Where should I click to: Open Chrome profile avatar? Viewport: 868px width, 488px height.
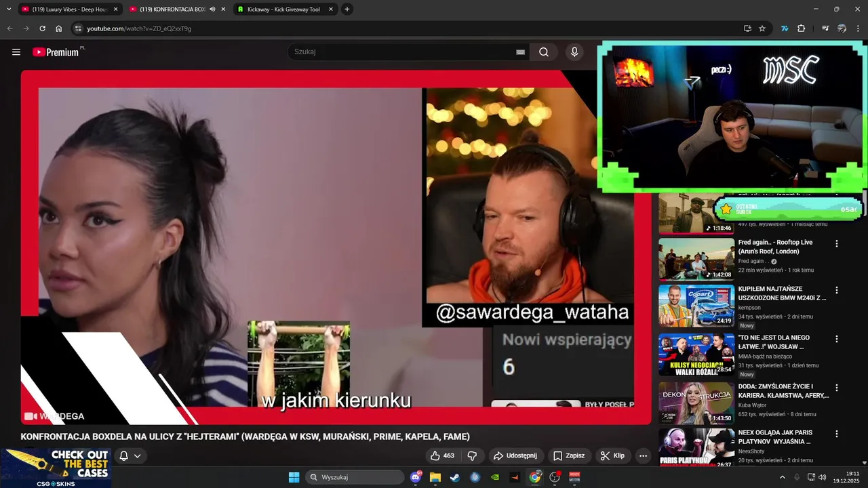click(842, 28)
